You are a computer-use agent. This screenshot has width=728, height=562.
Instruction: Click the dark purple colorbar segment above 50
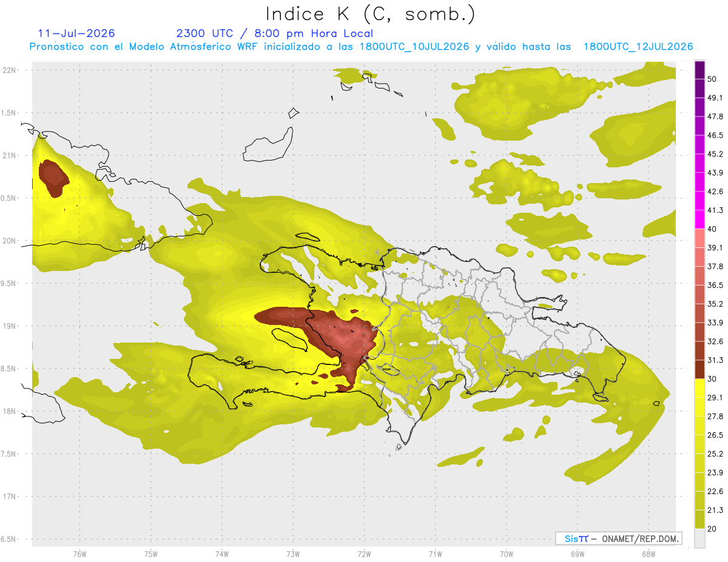[700, 70]
